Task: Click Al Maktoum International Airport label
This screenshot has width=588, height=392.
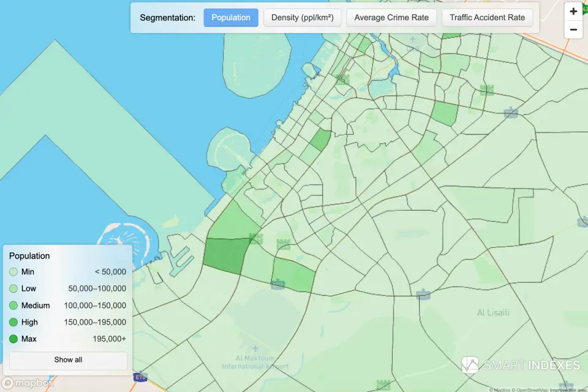Action: tap(255, 362)
